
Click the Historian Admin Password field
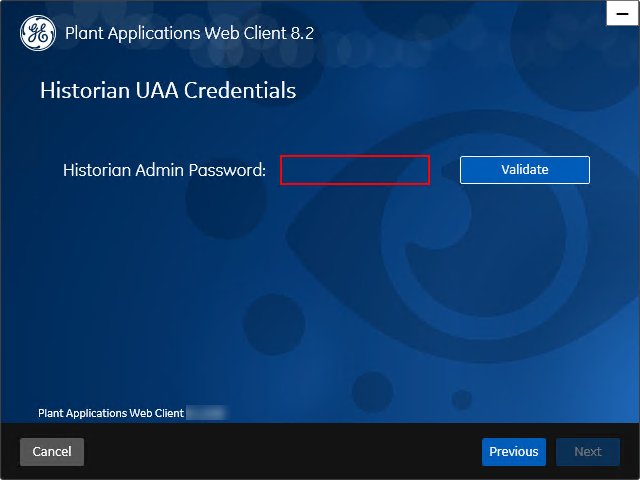(x=355, y=170)
